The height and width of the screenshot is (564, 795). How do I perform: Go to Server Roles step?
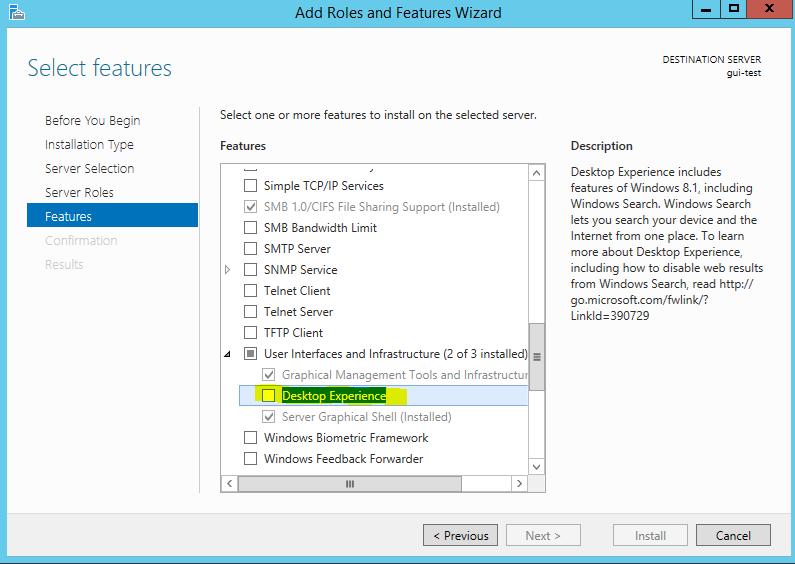tap(79, 192)
